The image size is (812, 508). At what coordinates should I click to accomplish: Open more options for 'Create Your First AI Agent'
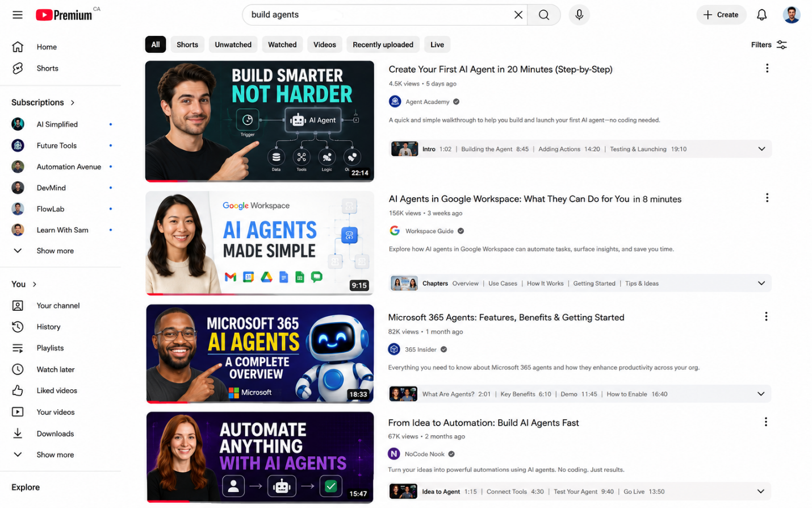(767, 68)
